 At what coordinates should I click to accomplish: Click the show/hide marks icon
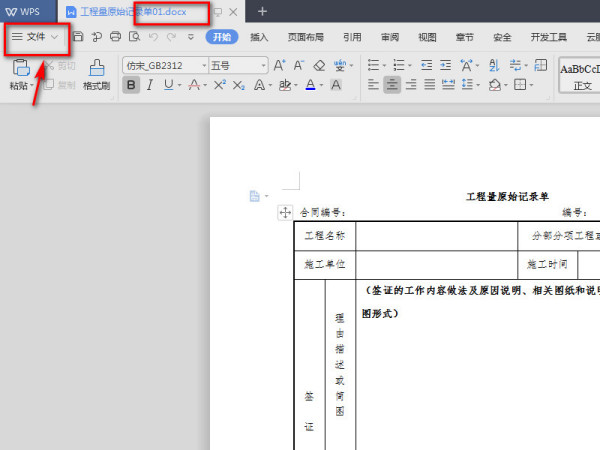pyautogui.click(x=515, y=65)
